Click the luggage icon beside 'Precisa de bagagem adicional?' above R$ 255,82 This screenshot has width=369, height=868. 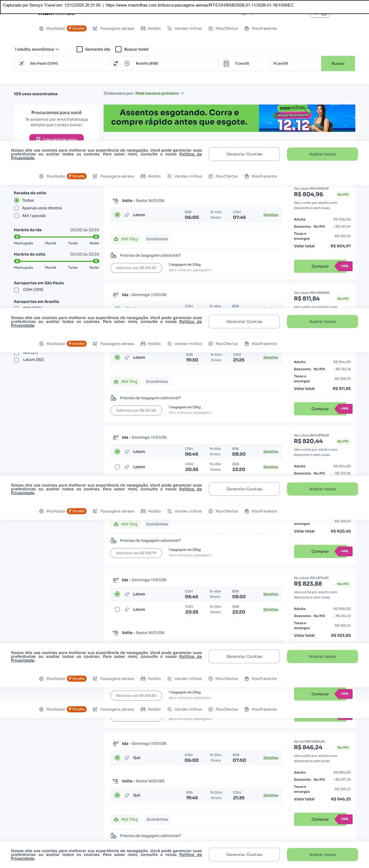pyautogui.click(x=114, y=255)
